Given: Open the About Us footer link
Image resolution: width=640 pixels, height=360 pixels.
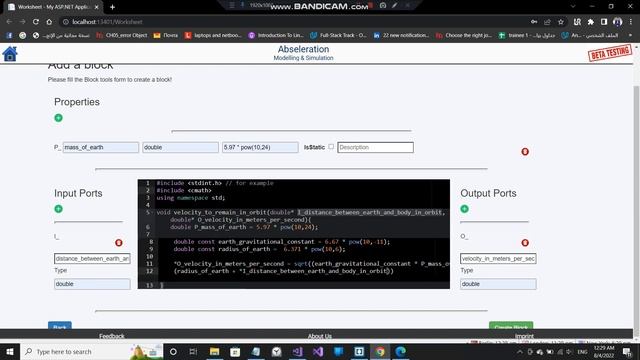Looking at the screenshot, I should click(x=320, y=336).
